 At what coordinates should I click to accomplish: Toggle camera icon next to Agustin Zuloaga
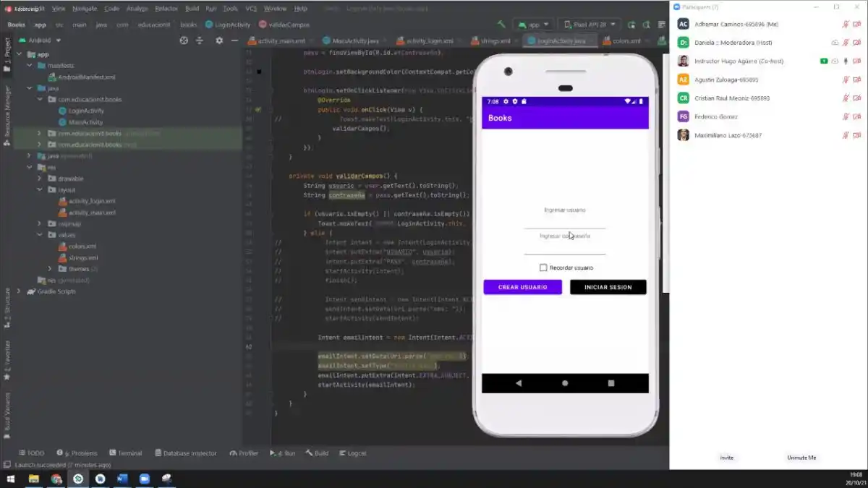856,80
